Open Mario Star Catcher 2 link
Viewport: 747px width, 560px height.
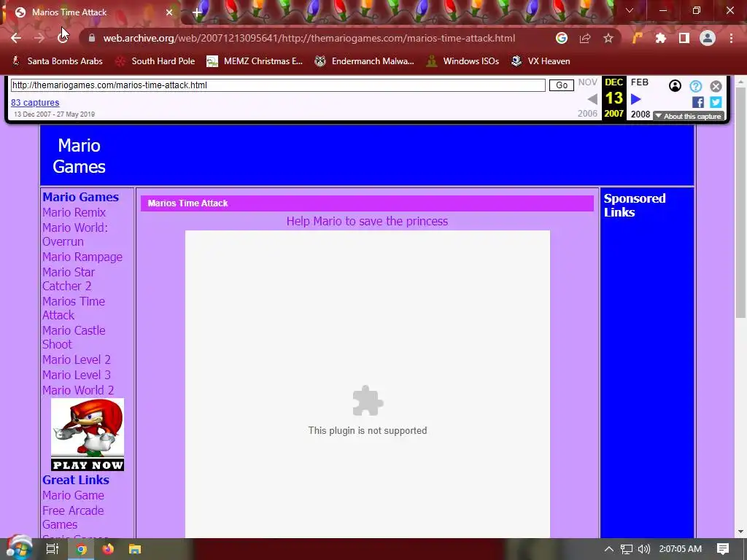point(69,279)
